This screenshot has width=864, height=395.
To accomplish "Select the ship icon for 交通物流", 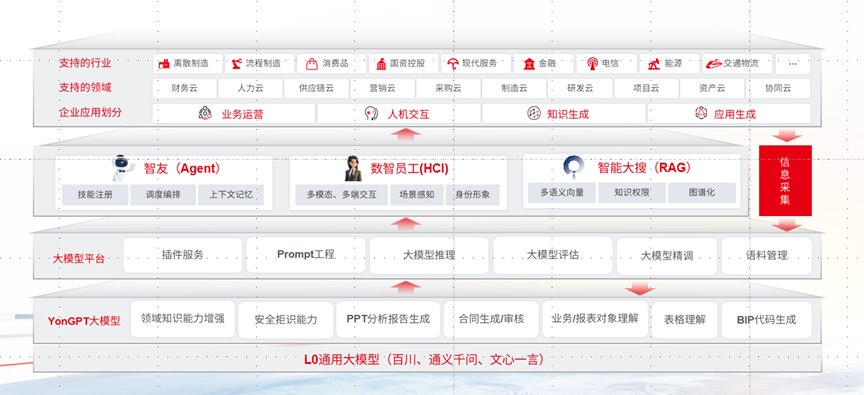I will tap(714, 64).
